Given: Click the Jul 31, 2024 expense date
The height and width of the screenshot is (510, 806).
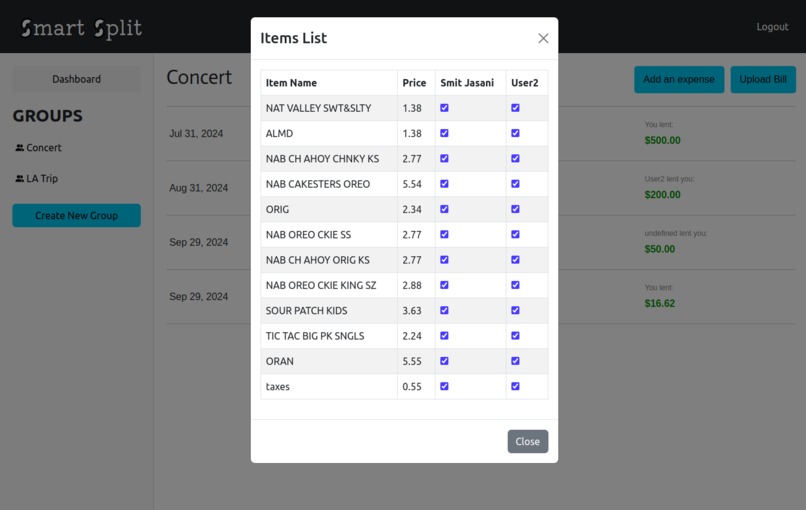Looking at the screenshot, I should point(196,134).
